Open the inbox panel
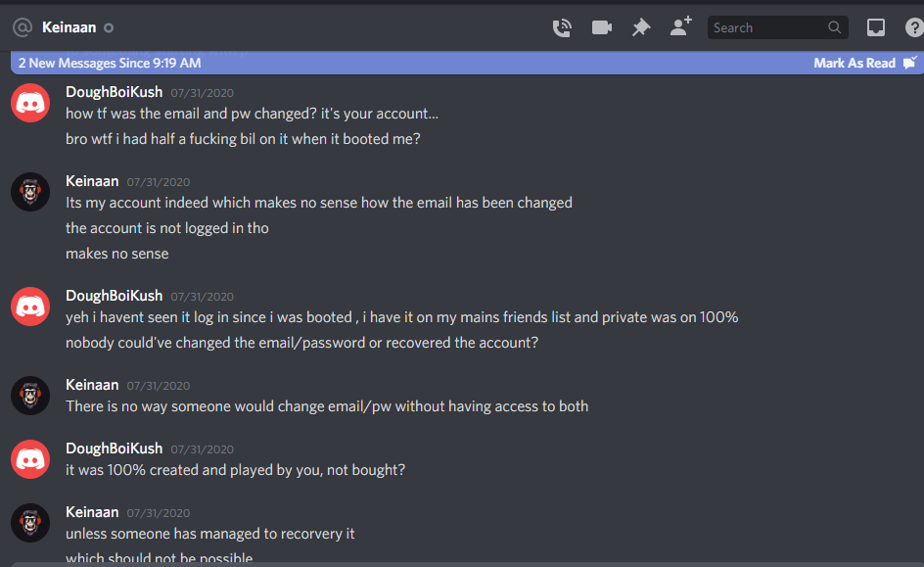This screenshot has width=924, height=567. click(x=876, y=27)
